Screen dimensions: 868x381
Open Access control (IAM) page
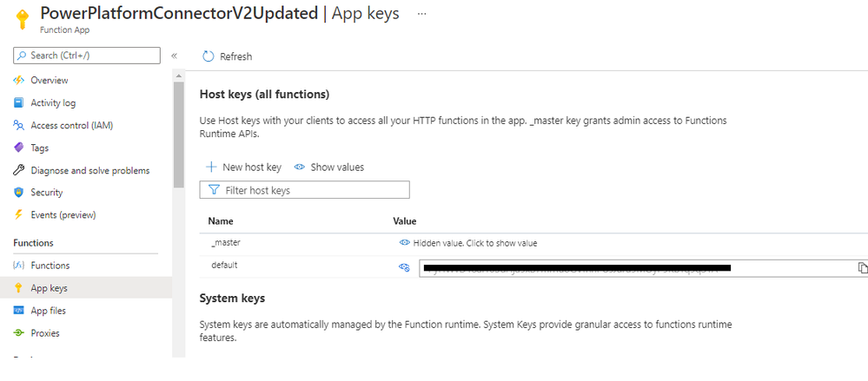coord(71,125)
